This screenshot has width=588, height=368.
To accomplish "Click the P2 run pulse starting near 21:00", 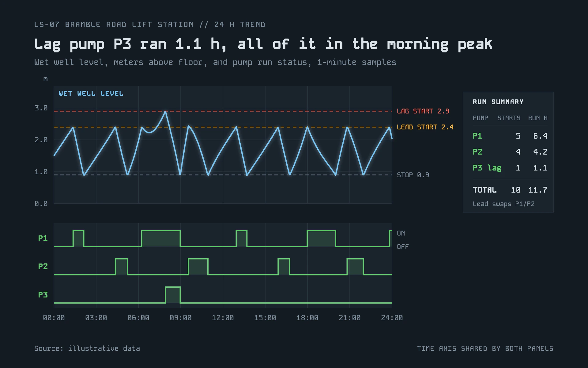I will point(355,267).
